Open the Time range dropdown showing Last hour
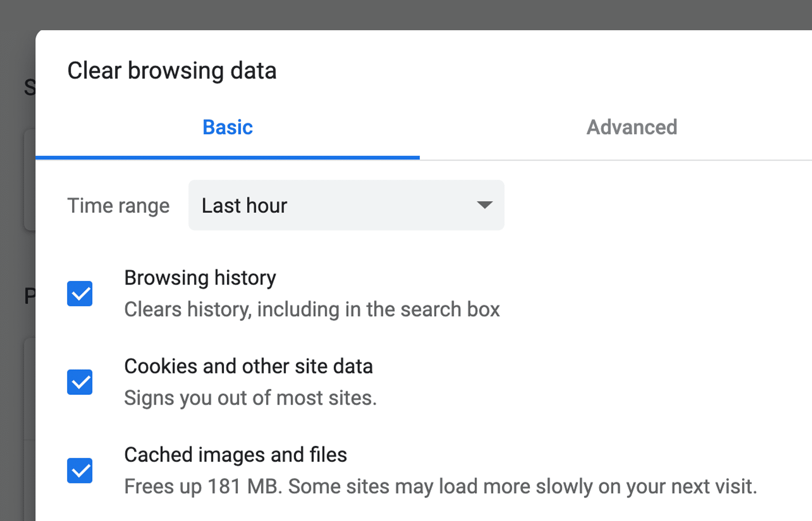Screen dimensions: 812x521 [x=346, y=205]
